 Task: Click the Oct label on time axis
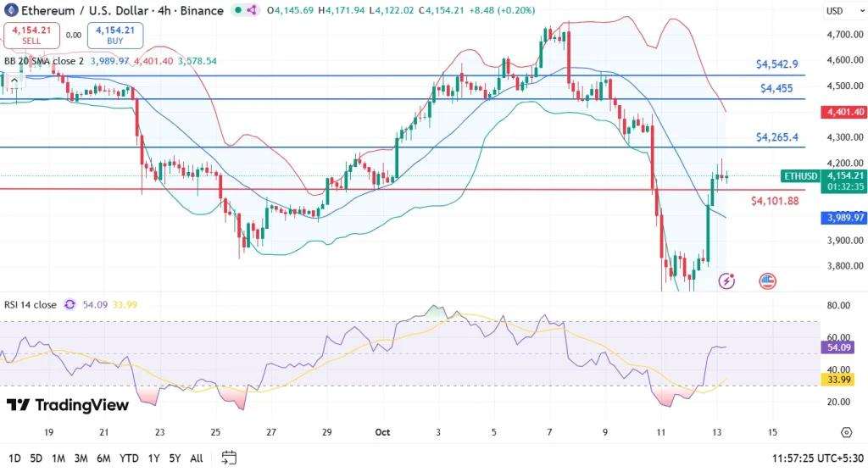(x=382, y=432)
